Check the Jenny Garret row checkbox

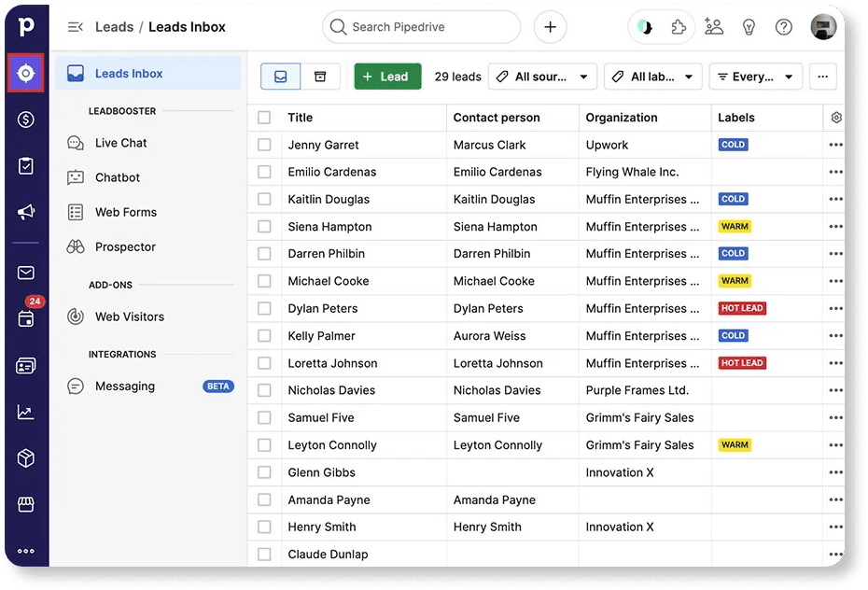[x=264, y=145]
